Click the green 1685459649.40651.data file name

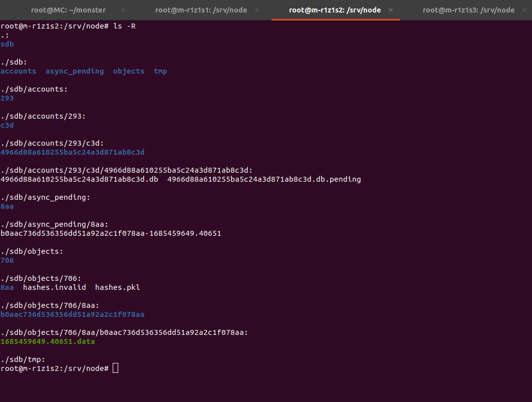click(x=48, y=341)
